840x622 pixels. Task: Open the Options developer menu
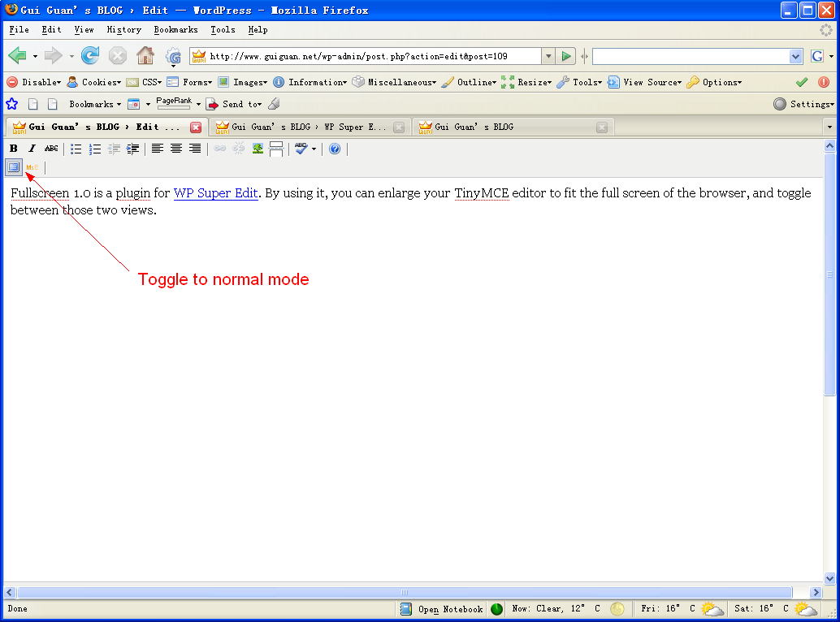[x=715, y=83]
